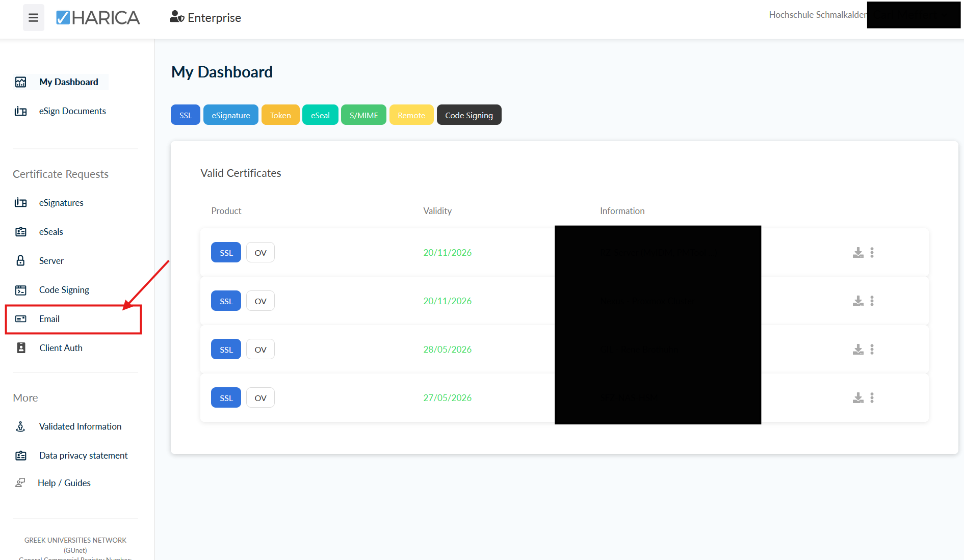
Task: Click the yellow Remote filter tag
Action: pos(411,115)
